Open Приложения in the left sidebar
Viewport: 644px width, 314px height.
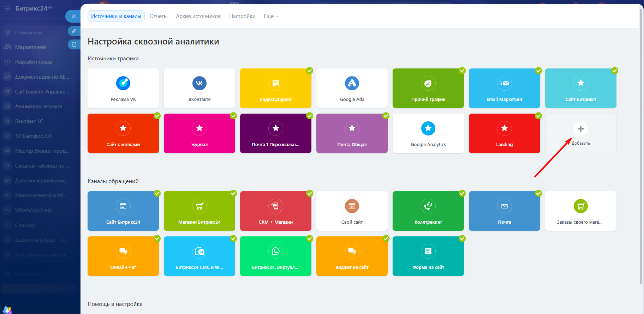click(29, 32)
